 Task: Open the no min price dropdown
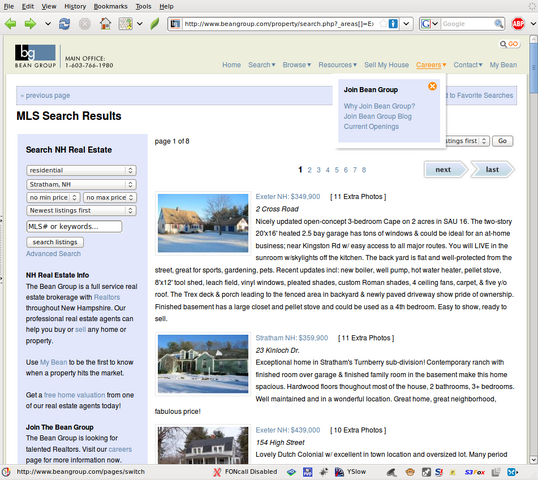(53, 197)
